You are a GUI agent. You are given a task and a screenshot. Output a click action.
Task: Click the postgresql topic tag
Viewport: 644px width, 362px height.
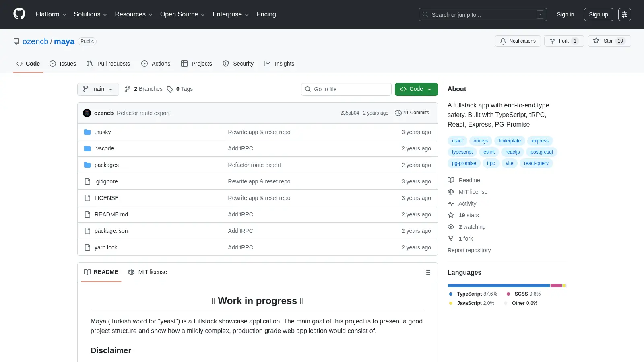(x=542, y=152)
